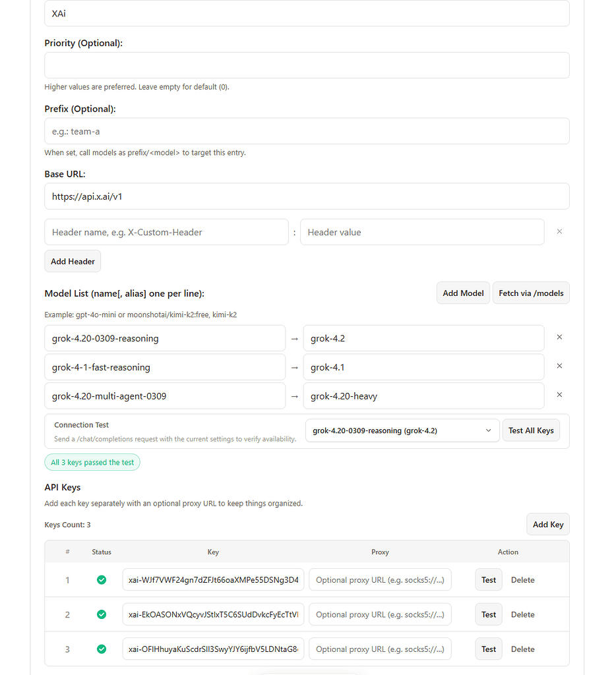Click Test All Keys button
The width and height of the screenshot is (616, 675).
pos(531,430)
